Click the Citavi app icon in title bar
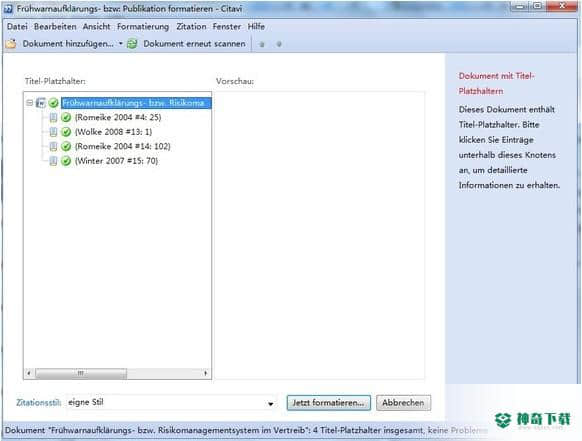The height and width of the screenshot is (441, 582). click(8, 9)
